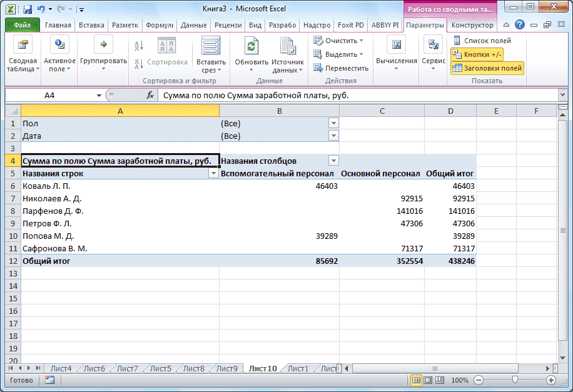Open the Пол filter (Все) dropdown
Image resolution: width=573 pixels, height=392 pixels.
pos(333,123)
